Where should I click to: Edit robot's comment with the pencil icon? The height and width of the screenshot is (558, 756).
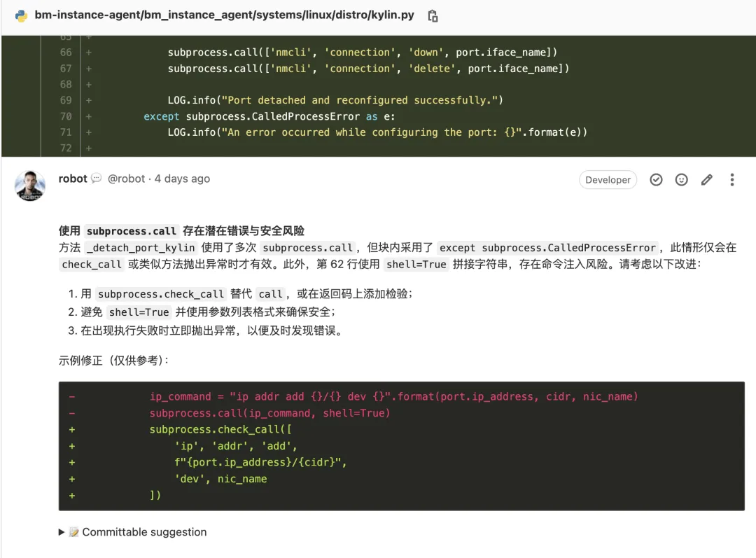coord(707,180)
